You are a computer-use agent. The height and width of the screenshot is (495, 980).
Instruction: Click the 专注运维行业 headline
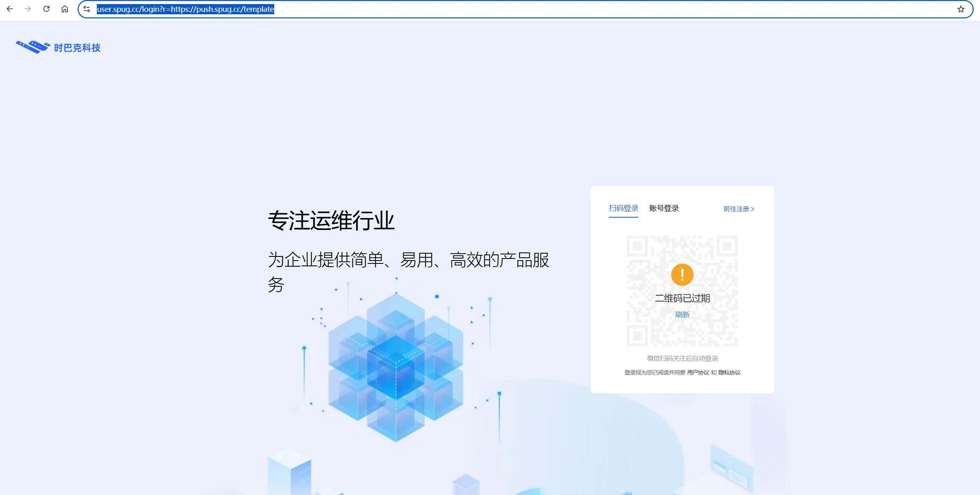[x=331, y=221]
